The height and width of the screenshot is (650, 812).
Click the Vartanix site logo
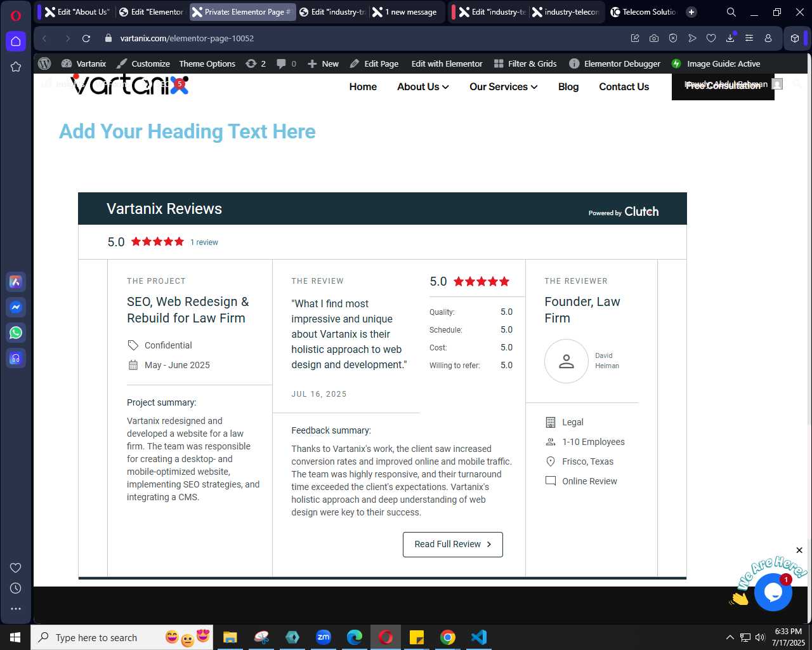(130, 84)
